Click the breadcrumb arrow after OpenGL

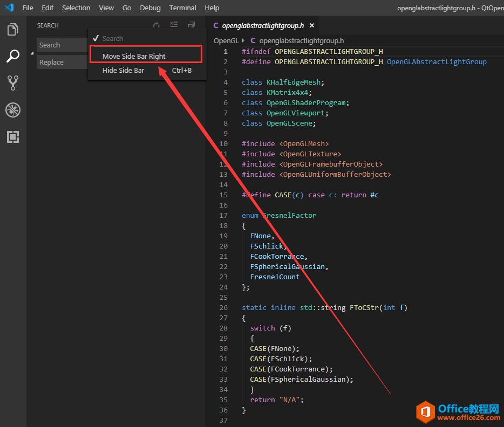click(243, 40)
